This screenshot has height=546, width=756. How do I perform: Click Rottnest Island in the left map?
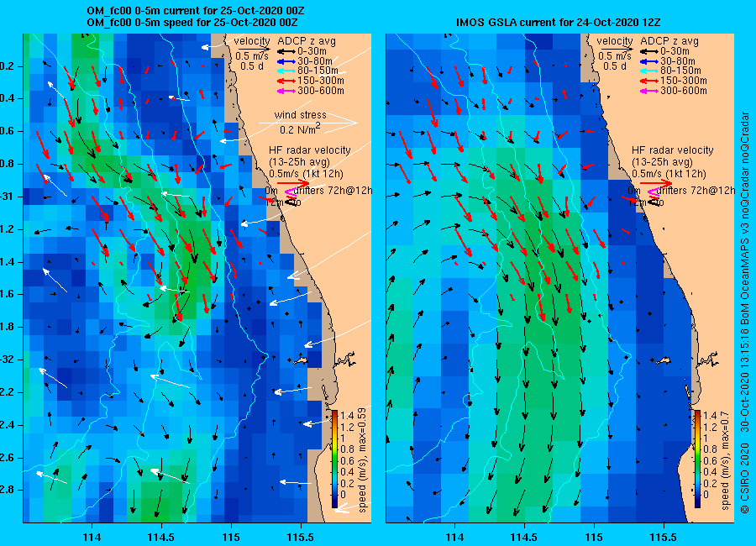coord(302,360)
